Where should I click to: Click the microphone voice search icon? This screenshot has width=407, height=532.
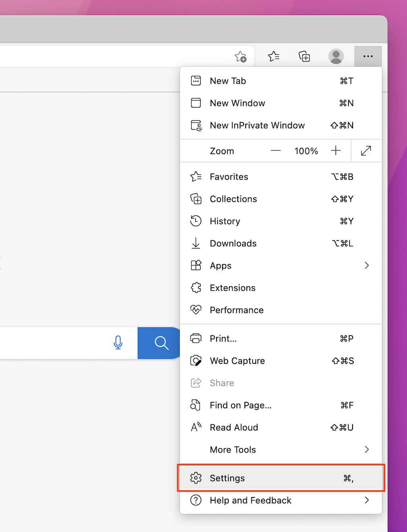tap(118, 342)
